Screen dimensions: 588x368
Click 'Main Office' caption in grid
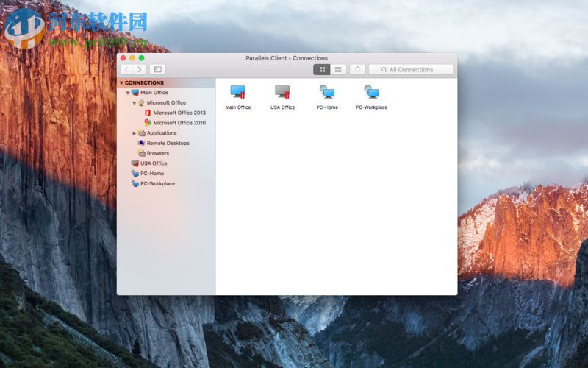click(237, 107)
